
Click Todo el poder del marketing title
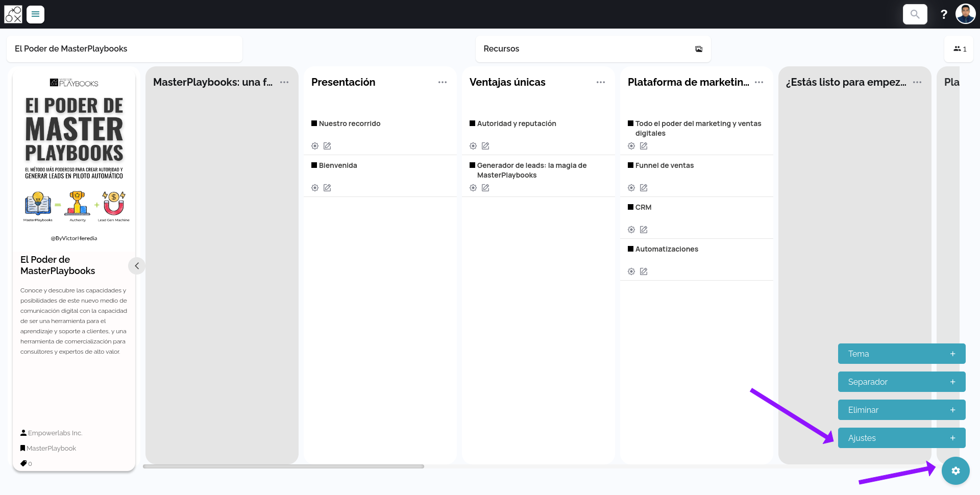coord(698,128)
